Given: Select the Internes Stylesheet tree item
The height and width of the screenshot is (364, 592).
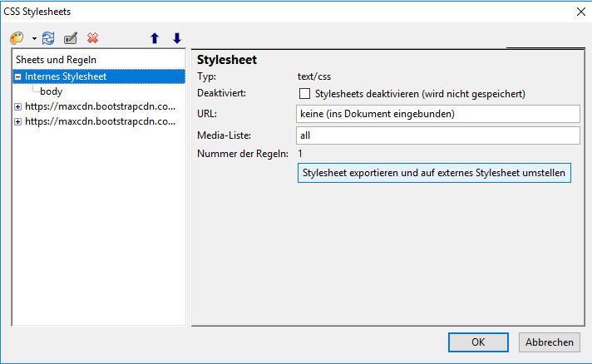Looking at the screenshot, I should coord(66,76).
